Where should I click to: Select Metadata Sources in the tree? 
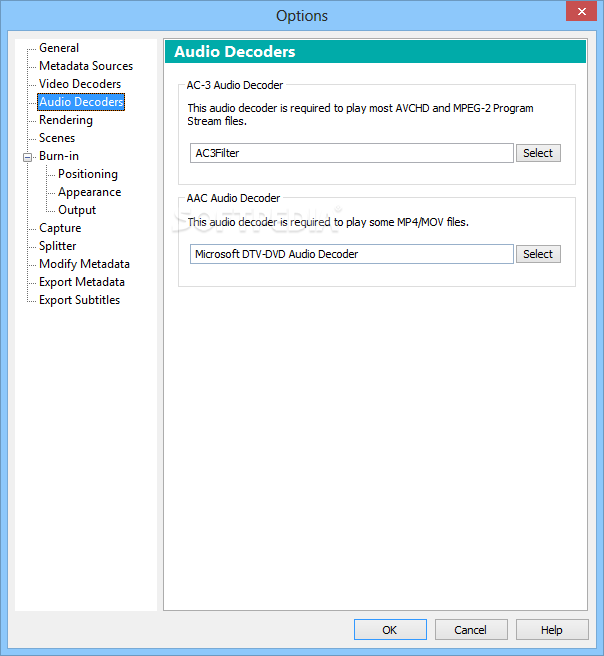pyautogui.click(x=86, y=66)
